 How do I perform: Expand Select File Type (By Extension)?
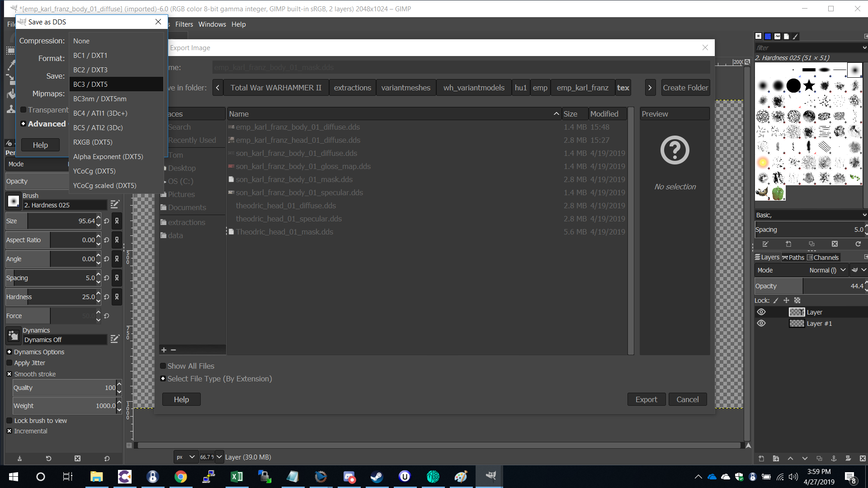pyautogui.click(x=163, y=379)
